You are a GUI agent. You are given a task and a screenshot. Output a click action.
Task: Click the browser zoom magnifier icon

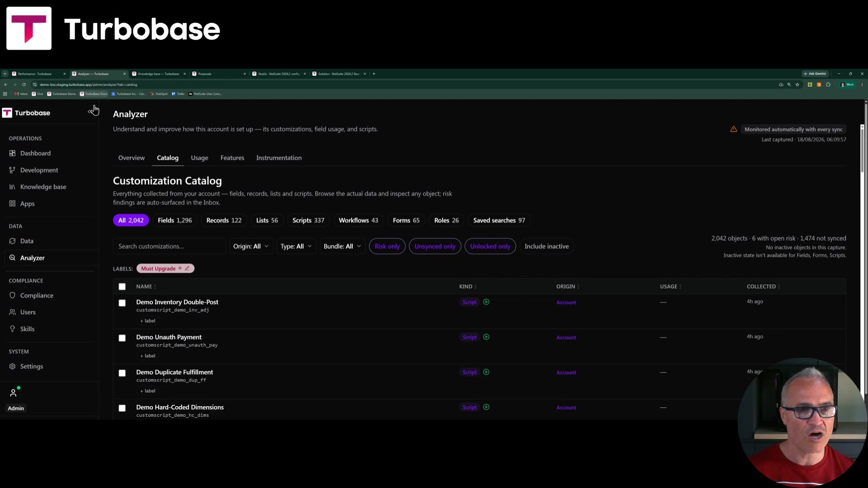coord(789,84)
